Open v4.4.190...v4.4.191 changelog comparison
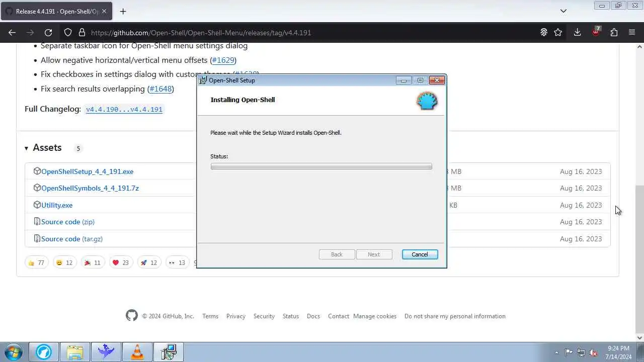644x362 pixels. (x=124, y=109)
